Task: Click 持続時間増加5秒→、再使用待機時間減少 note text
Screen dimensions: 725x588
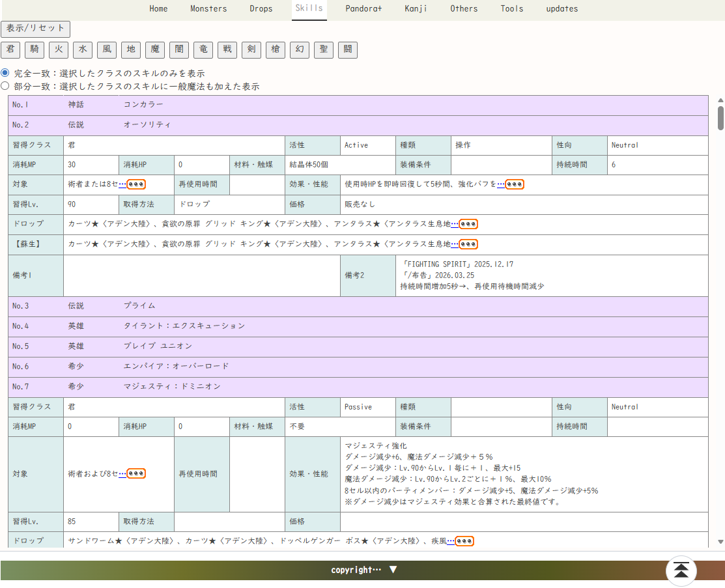Action: click(x=472, y=287)
